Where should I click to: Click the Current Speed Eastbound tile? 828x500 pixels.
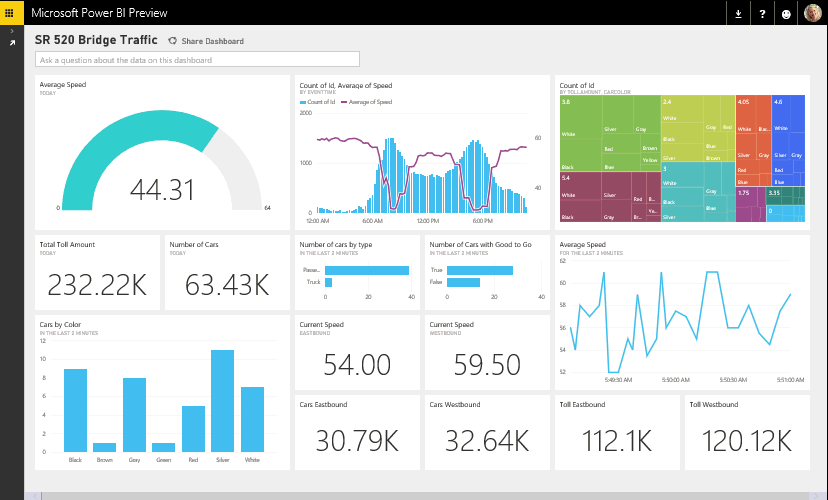point(357,352)
